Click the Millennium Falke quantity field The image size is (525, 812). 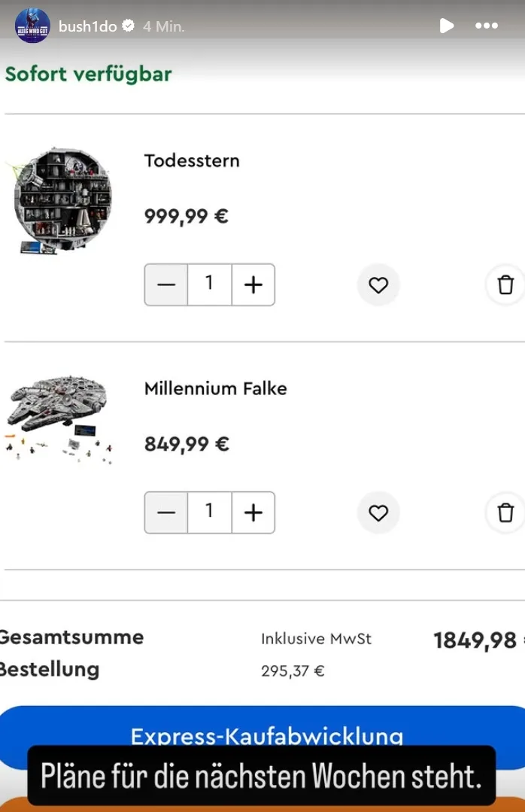[x=210, y=513]
